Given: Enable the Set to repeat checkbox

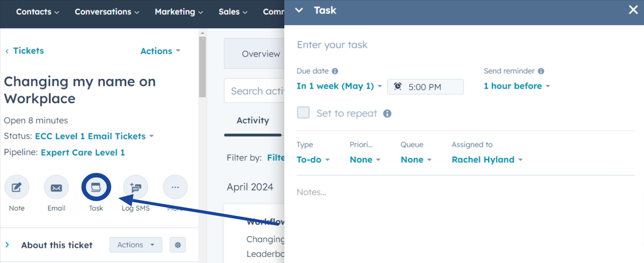Looking at the screenshot, I should (x=303, y=113).
